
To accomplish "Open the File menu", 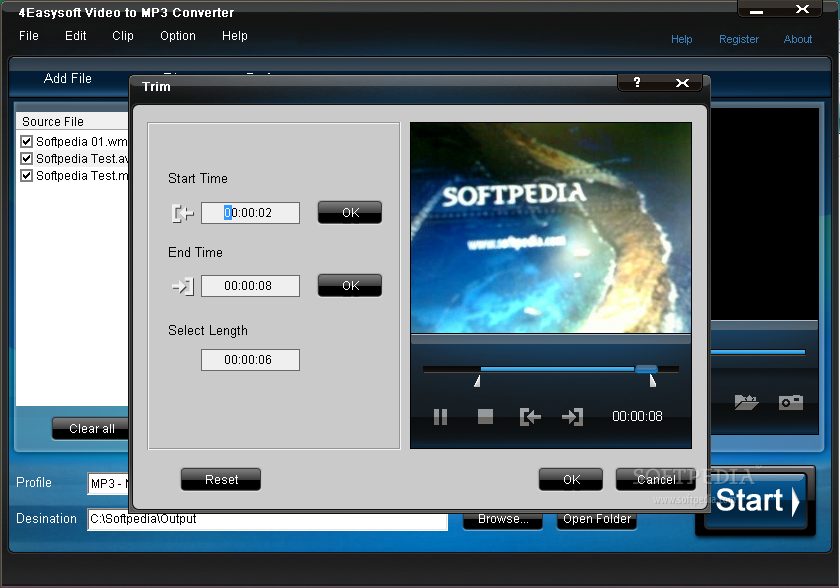I will point(29,36).
